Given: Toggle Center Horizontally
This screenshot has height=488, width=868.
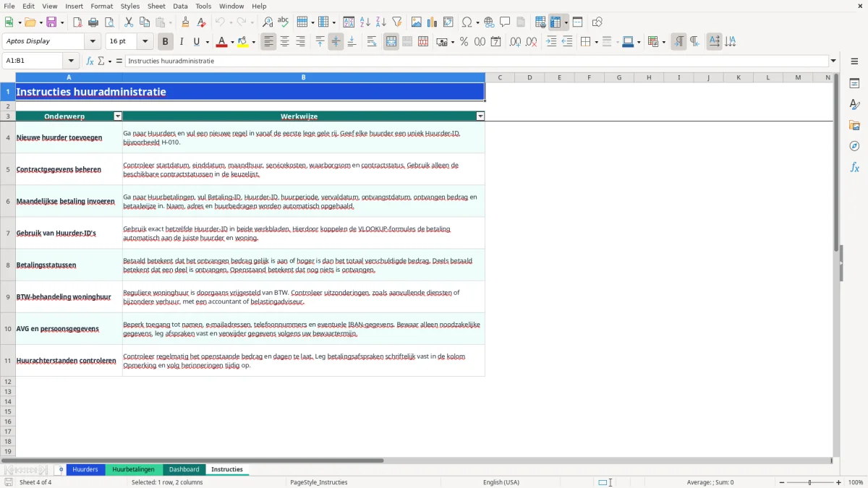Looking at the screenshot, I should (x=285, y=42).
